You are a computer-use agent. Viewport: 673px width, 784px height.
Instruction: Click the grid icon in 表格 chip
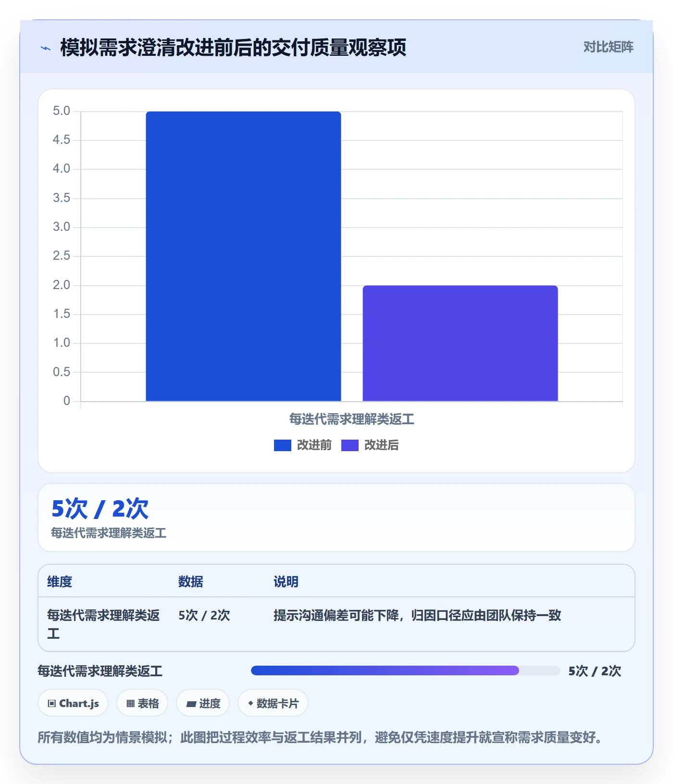click(x=130, y=704)
